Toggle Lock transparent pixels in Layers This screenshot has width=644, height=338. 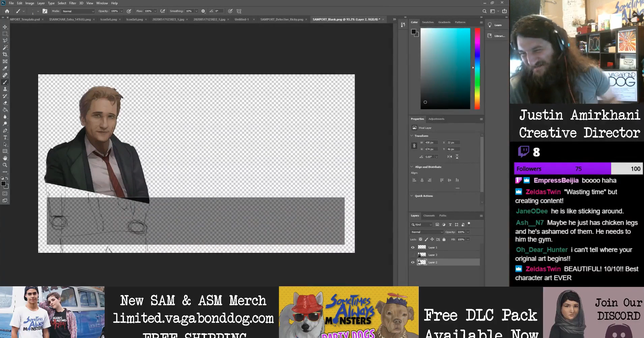[x=420, y=239]
